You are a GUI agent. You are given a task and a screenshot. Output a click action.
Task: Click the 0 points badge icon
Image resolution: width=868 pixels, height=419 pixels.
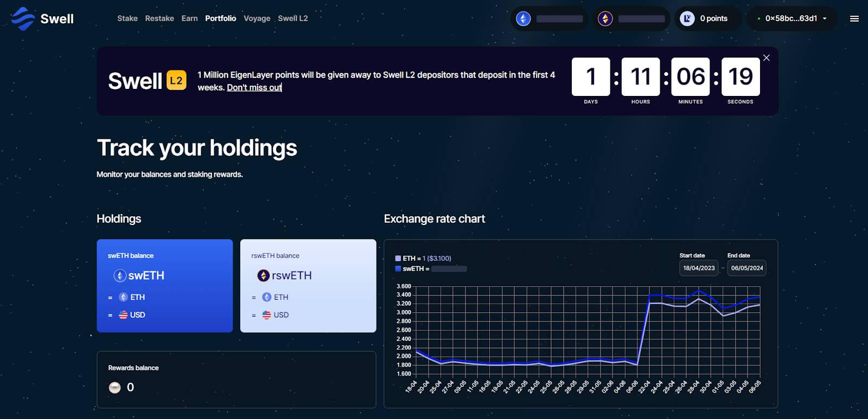click(x=687, y=18)
